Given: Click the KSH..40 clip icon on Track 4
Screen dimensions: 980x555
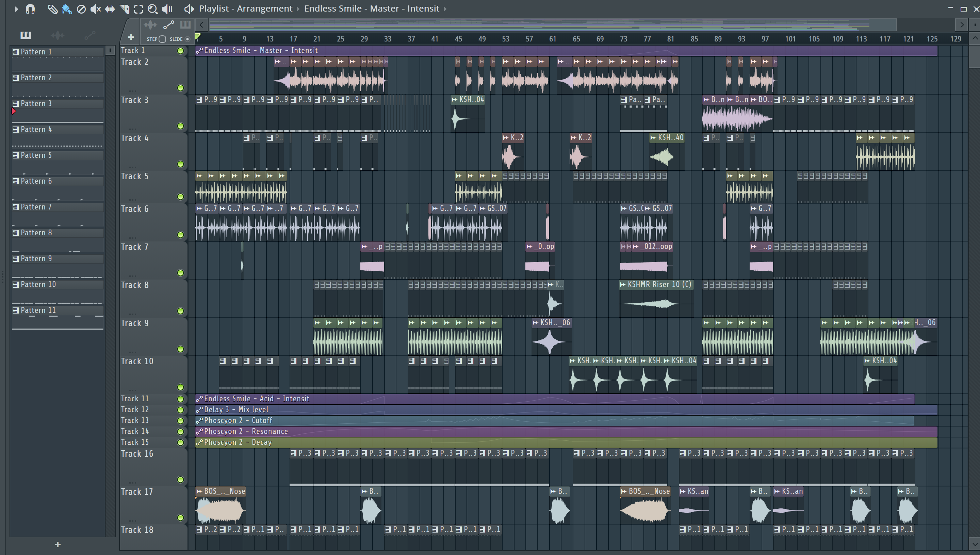Looking at the screenshot, I should (x=653, y=138).
